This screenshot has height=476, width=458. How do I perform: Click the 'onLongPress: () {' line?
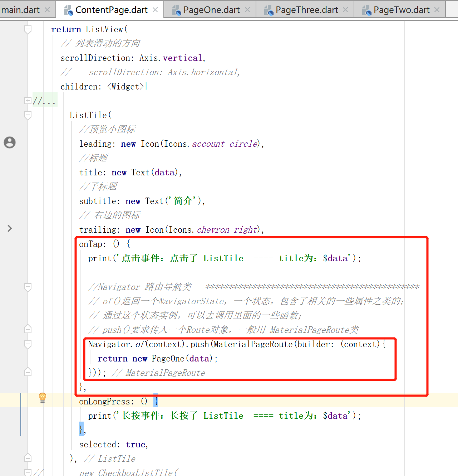coord(119,402)
